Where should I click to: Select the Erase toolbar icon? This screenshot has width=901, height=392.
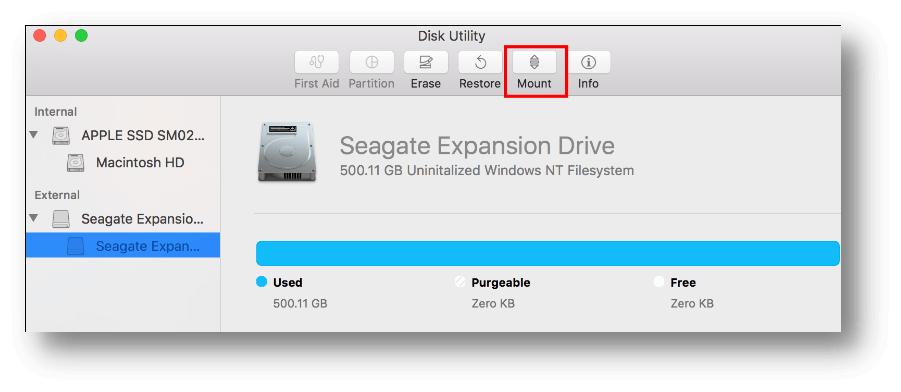click(x=426, y=62)
